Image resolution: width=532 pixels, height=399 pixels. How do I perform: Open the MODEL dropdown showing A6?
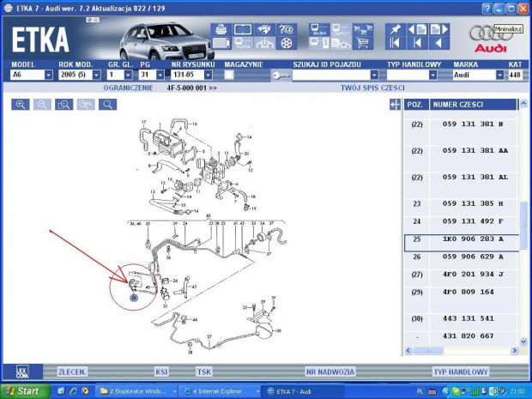49,75
